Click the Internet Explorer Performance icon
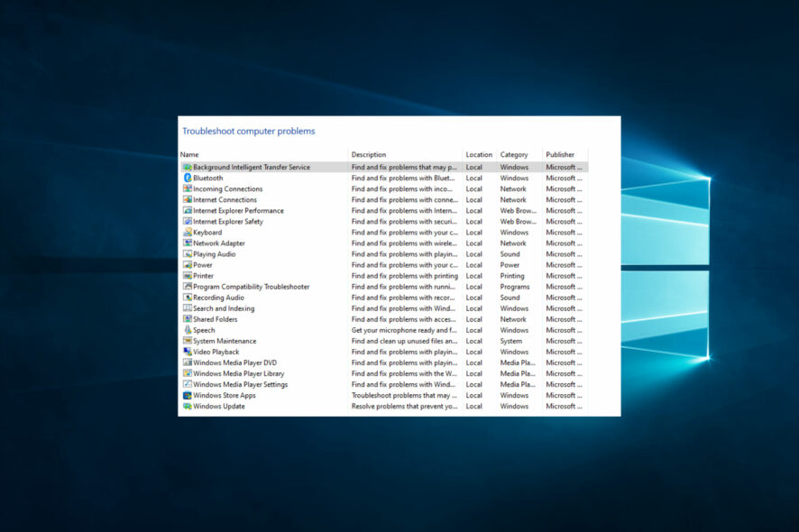Image resolution: width=799 pixels, height=532 pixels. (x=188, y=210)
